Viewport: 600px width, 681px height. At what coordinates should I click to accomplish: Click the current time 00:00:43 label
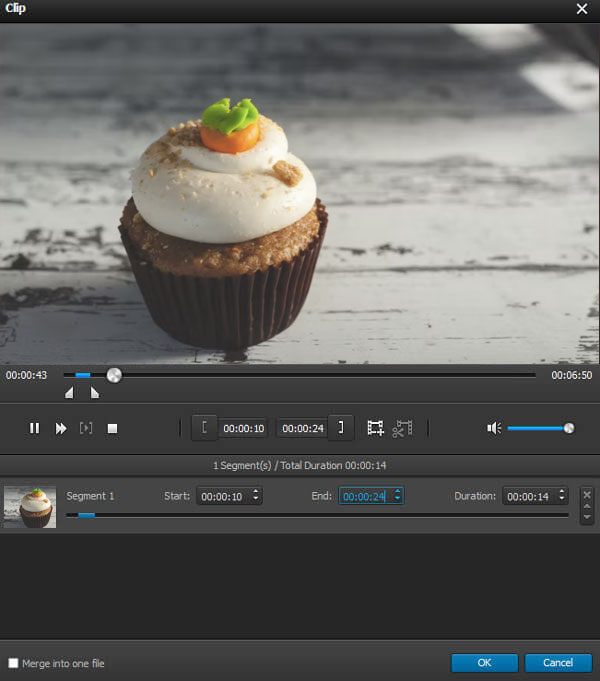click(x=27, y=375)
